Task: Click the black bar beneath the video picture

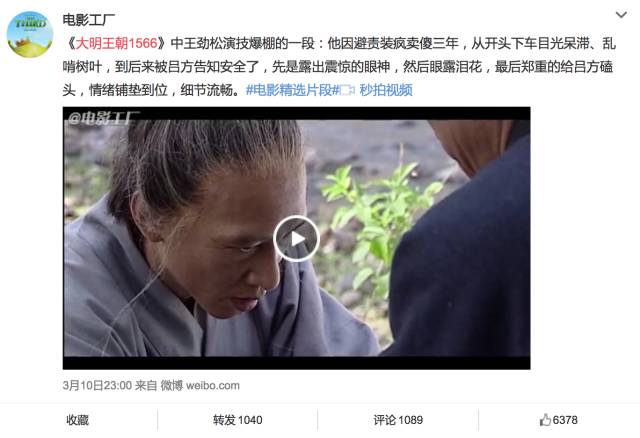Action: pyautogui.click(x=296, y=363)
